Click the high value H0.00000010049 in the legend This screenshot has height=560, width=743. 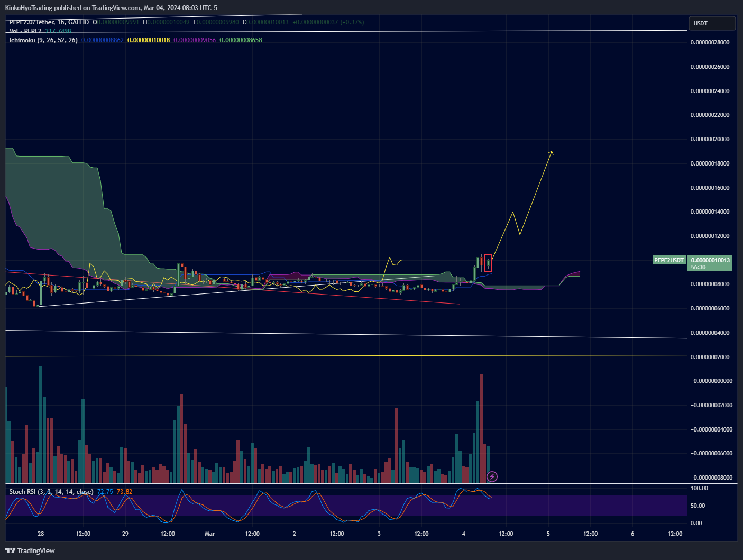166,22
